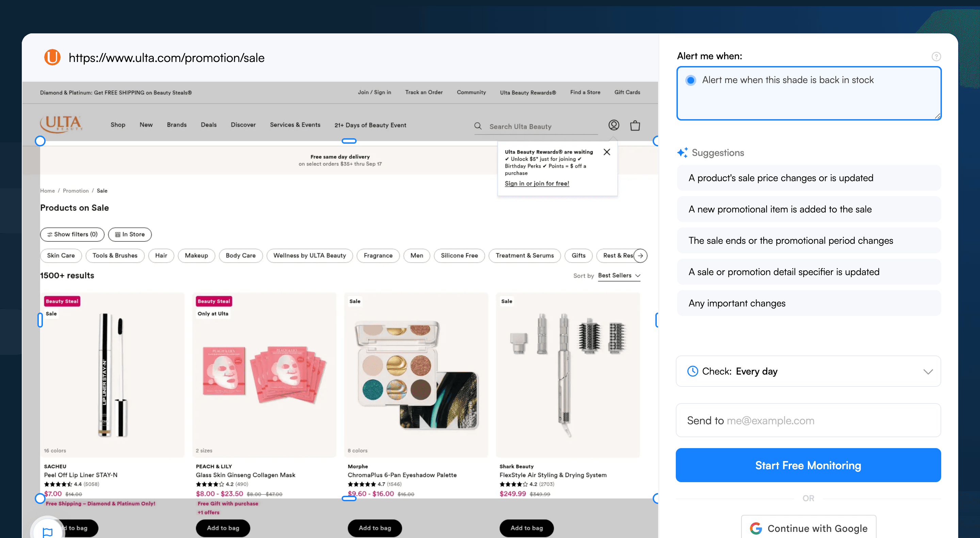
Task: Open the SACHEU lip liner product image
Action: tap(112, 375)
